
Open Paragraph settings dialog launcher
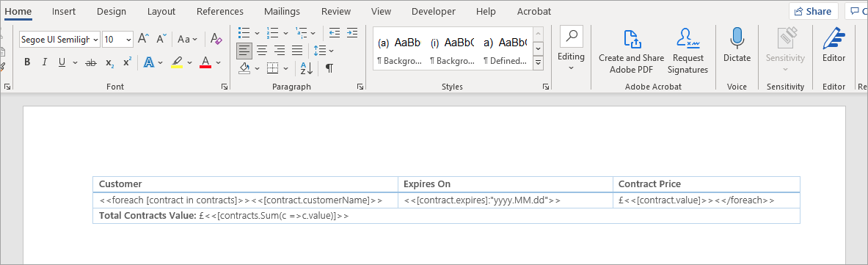(x=360, y=87)
